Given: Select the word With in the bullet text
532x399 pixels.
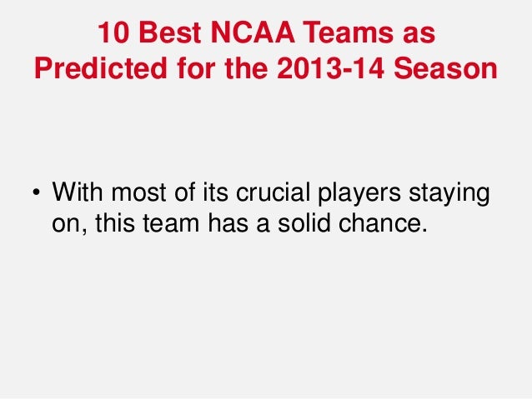Looking at the screenshot, I should (78, 192).
